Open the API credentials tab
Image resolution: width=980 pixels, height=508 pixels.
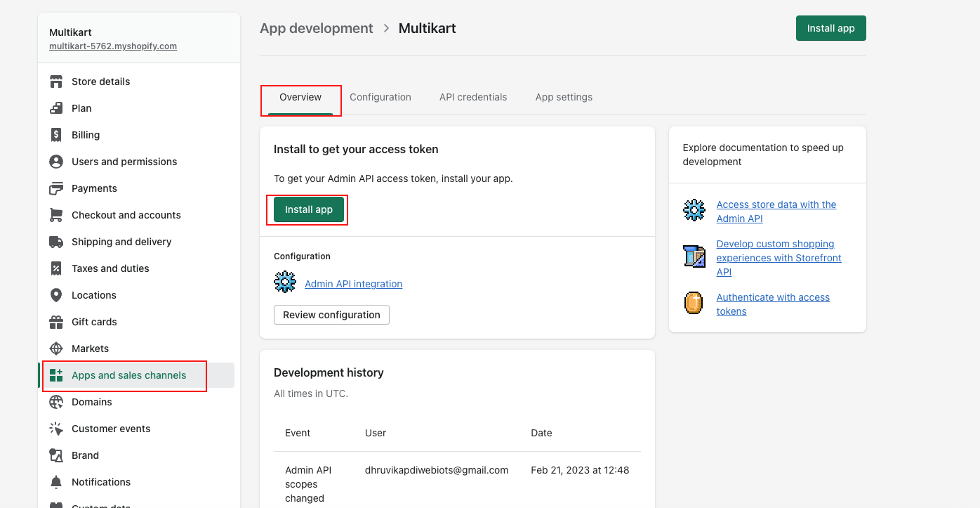coord(473,97)
